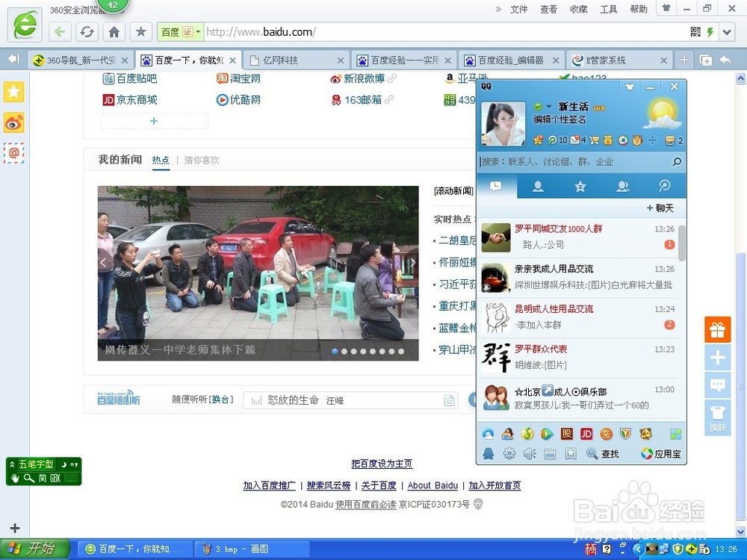Screen dimensions: 747x560
Task: Open mail @ icon in left sidebar
Action: tap(13, 153)
